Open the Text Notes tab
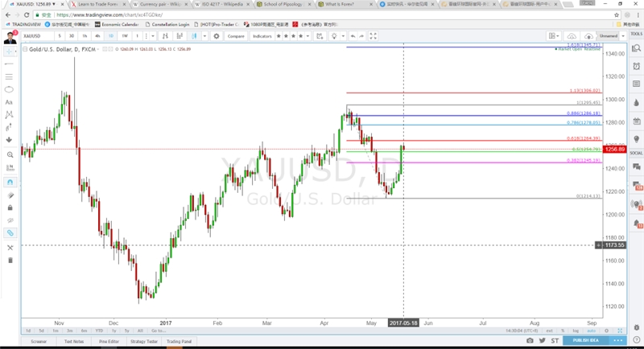This screenshot has height=349, width=644. (74, 341)
